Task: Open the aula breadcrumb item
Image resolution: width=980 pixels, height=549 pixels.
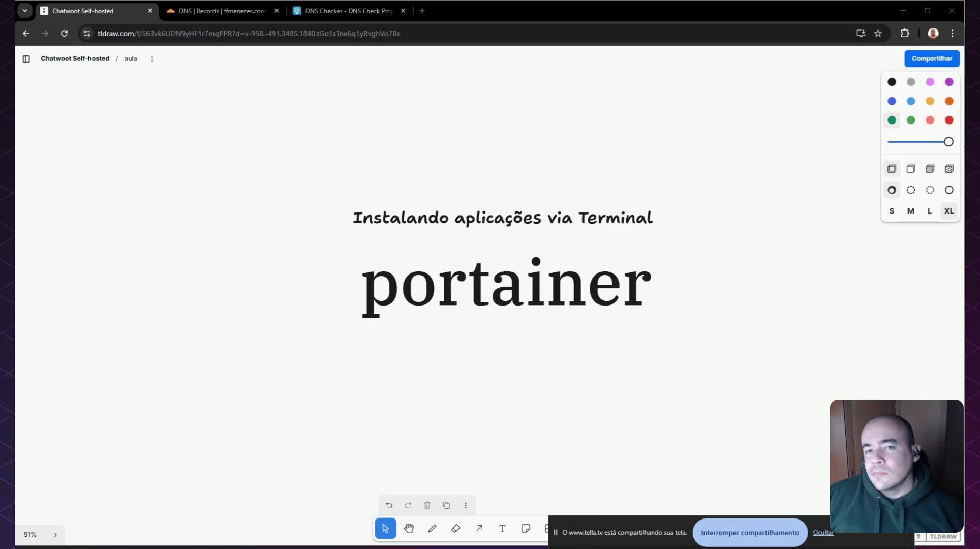Action: click(131, 58)
